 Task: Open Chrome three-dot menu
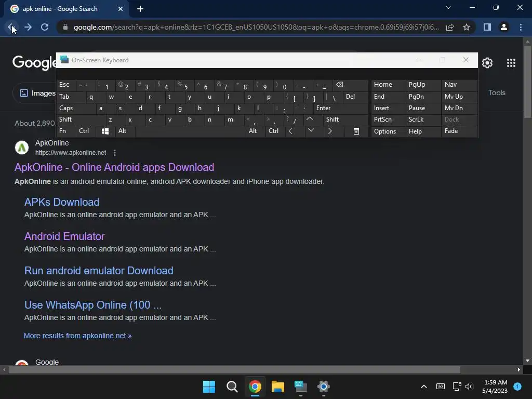[521, 27]
